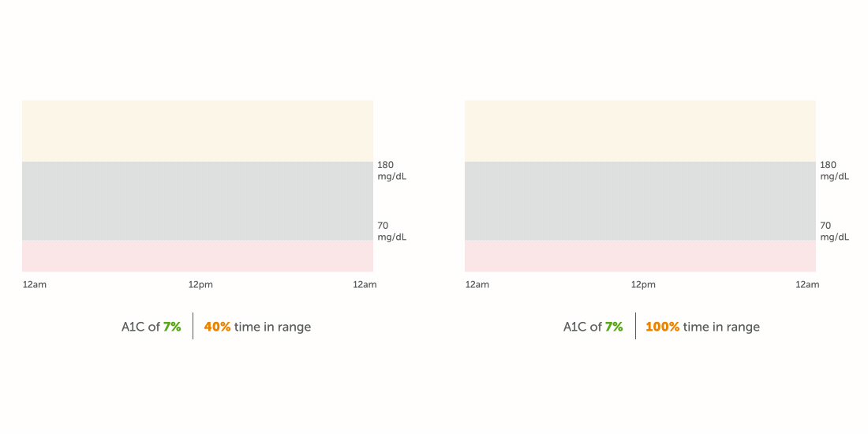Screen dimensions: 868x434
Task: Select the 70 mg/dL label on right chart
Action: [x=834, y=231]
